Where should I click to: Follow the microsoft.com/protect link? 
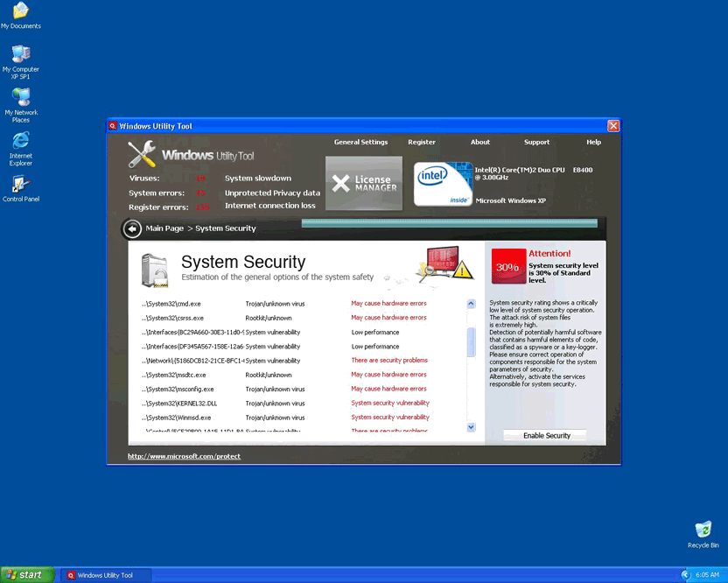(184, 456)
